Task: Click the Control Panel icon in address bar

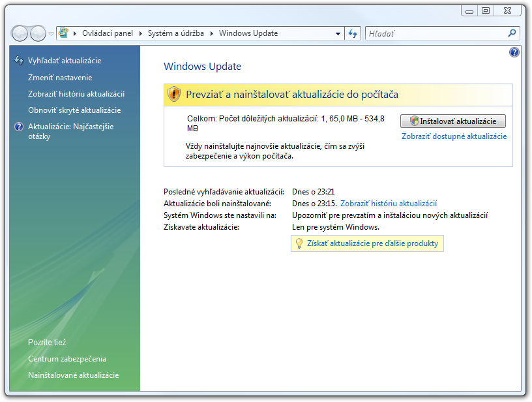Action: point(64,33)
